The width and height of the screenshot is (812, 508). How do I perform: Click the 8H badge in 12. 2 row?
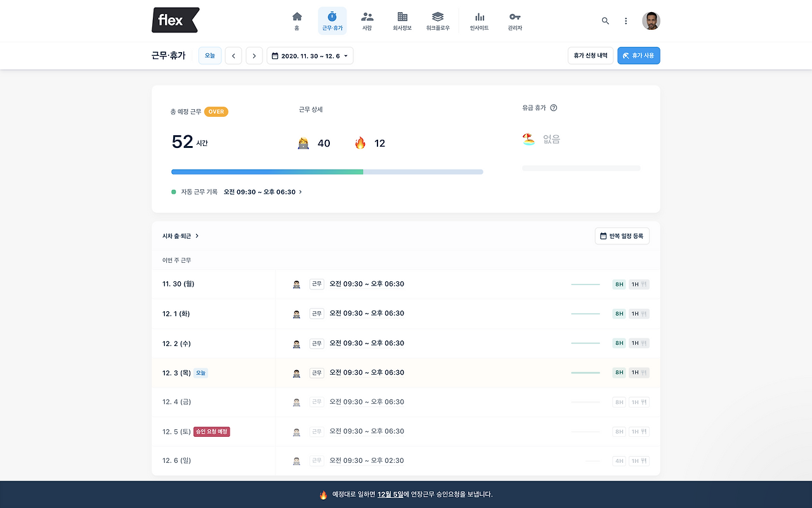619,343
